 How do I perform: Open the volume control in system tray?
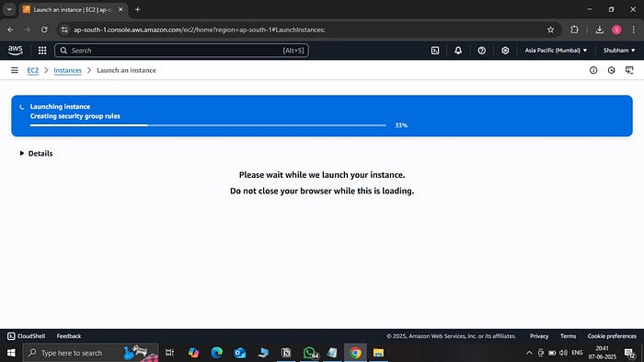click(x=563, y=353)
